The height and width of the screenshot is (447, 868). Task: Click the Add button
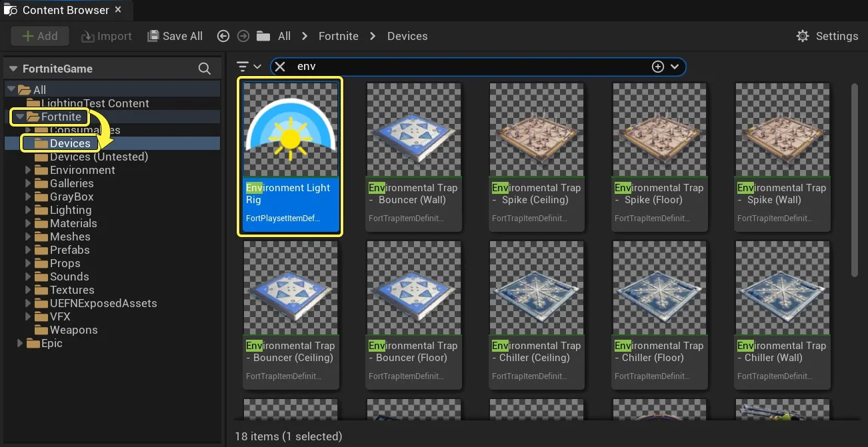40,36
